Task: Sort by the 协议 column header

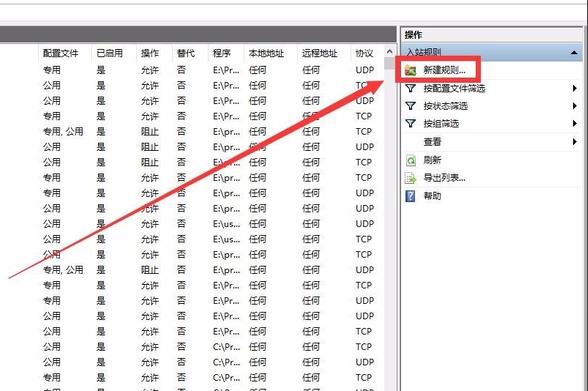Action: pyautogui.click(x=364, y=53)
